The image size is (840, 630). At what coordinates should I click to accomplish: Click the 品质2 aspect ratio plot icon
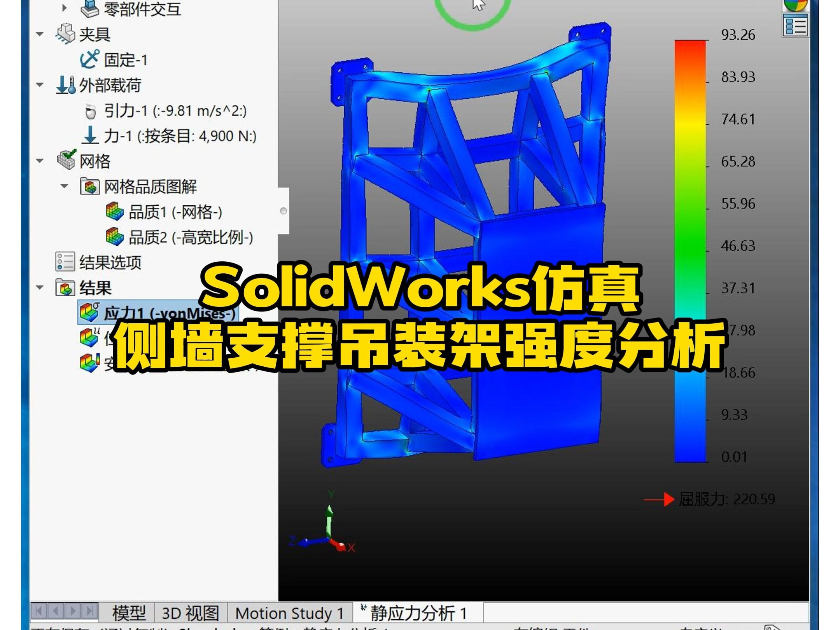(x=114, y=237)
